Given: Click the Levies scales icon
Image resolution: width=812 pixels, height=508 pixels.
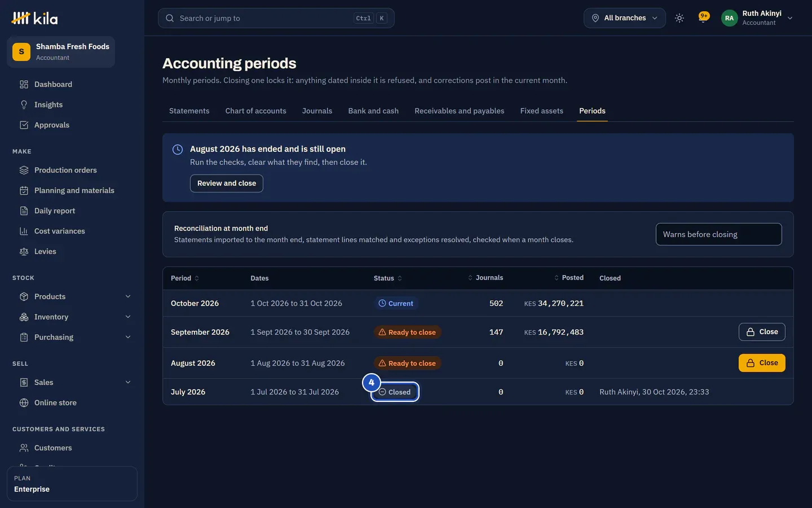Looking at the screenshot, I should [24, 251].
